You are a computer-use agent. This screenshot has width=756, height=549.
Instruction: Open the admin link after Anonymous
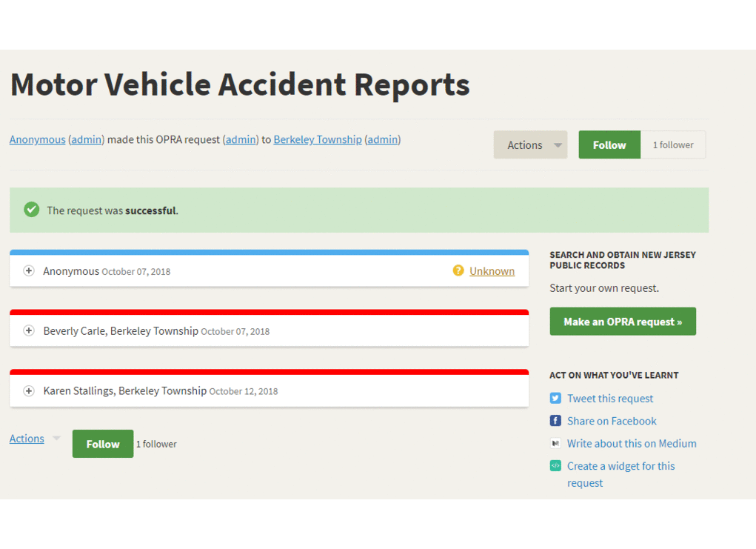87,139
